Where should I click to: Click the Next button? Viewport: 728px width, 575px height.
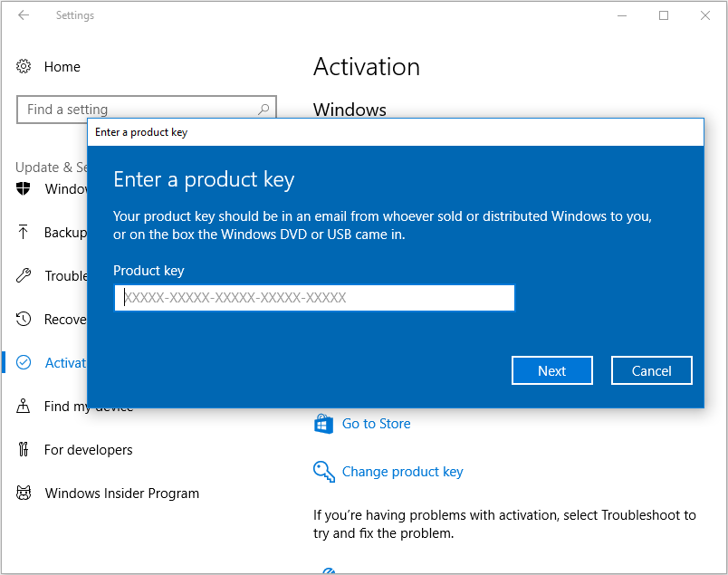coord(551,369)
